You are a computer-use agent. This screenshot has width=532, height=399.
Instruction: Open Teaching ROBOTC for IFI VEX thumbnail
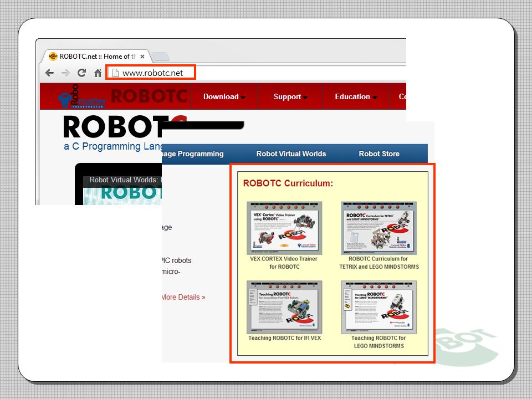pos(284,307)
